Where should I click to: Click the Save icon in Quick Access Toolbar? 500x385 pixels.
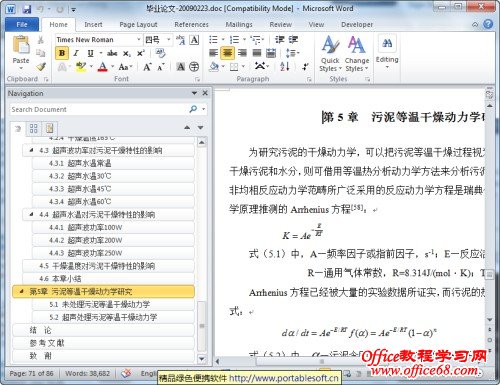pos(26,9)
